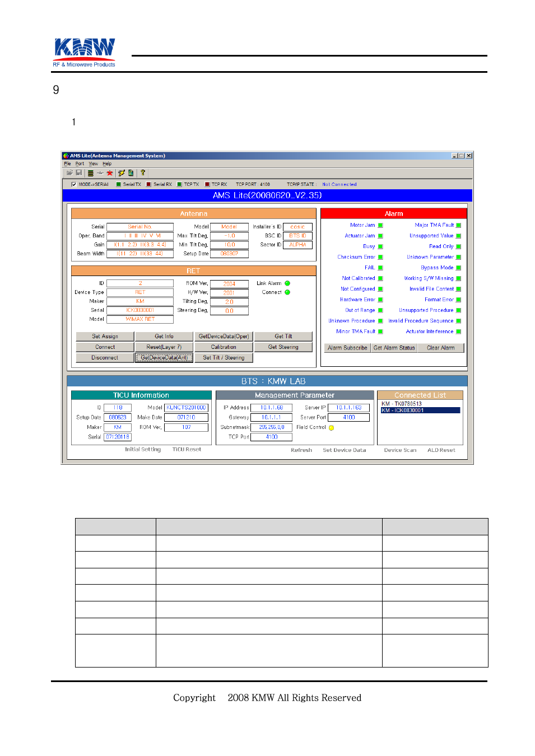
Task: Click the Set Device Data link
Action: (x=345, y=450)
